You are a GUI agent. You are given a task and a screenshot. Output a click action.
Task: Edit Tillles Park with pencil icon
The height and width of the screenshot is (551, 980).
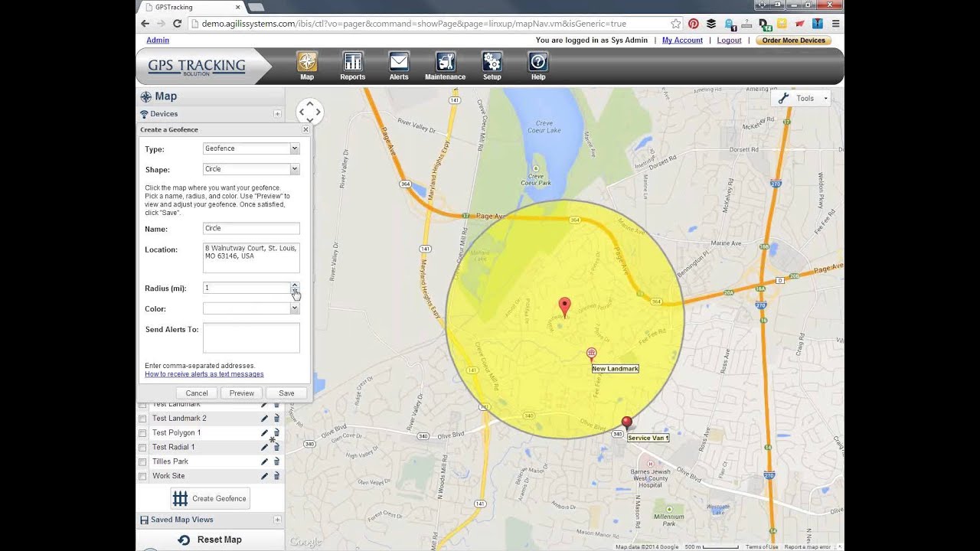(x=264, y=461)
